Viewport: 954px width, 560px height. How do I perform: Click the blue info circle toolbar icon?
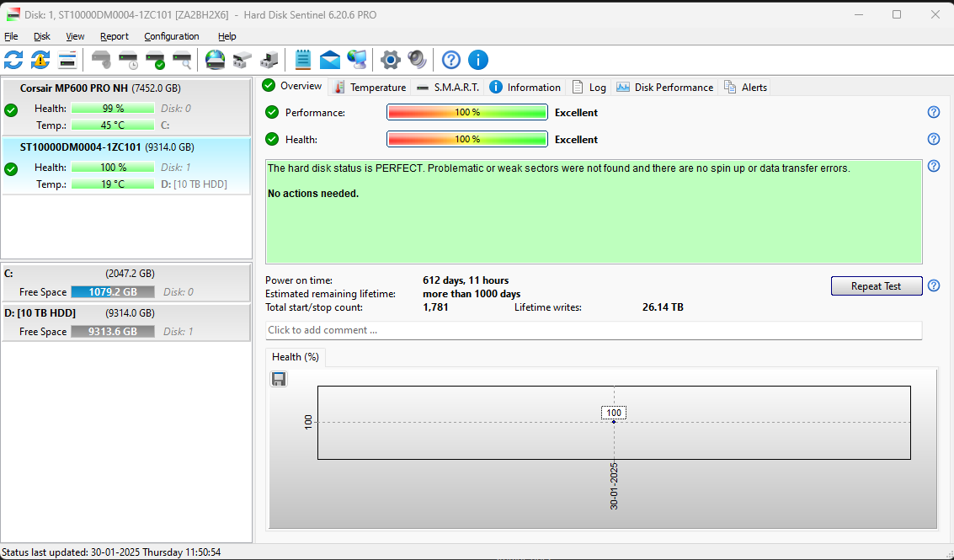coord(478,60)
